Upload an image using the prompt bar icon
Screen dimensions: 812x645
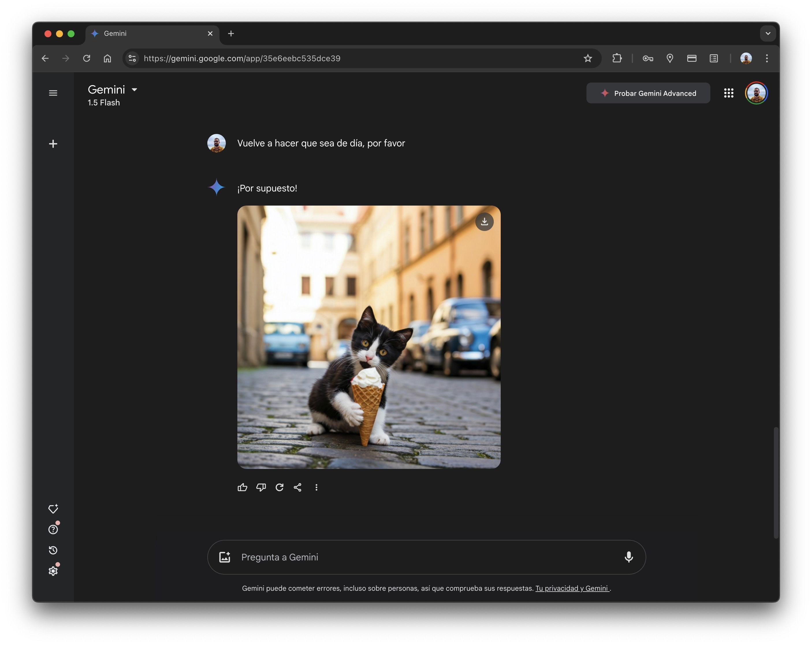(225, 557)
